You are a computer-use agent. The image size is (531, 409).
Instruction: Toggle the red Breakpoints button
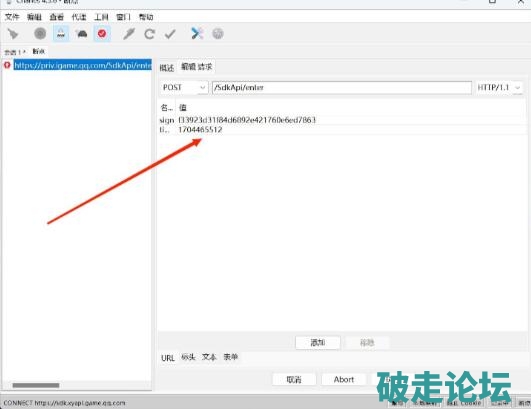pyautogui.click(x=102, y=34)
